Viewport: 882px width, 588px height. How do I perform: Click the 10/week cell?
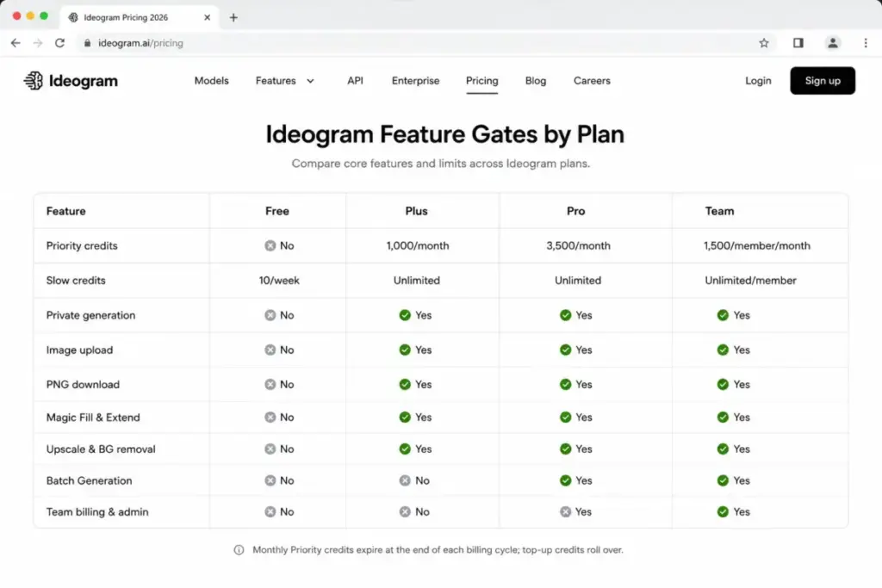click(x=279, y=280)
